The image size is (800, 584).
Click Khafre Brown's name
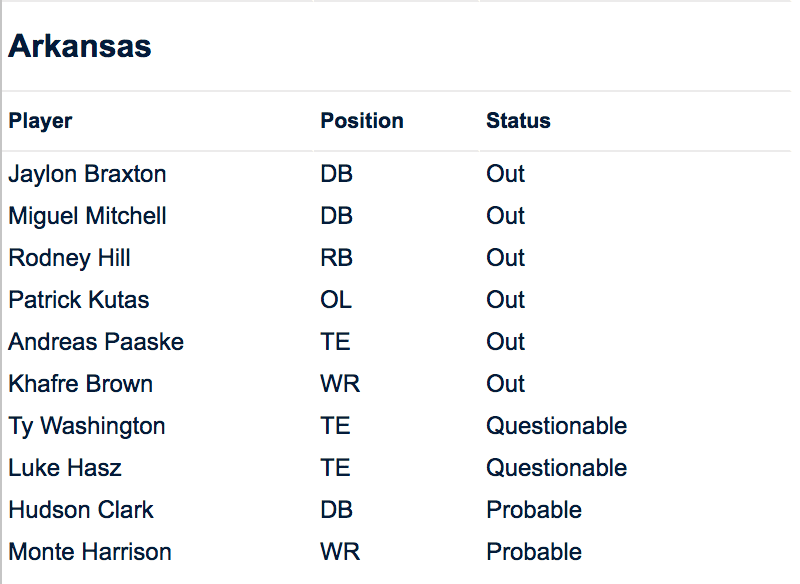coord(81,384)
